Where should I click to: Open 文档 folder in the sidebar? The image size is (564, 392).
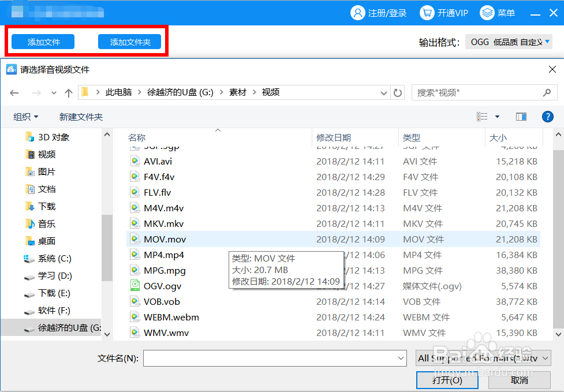40,189
